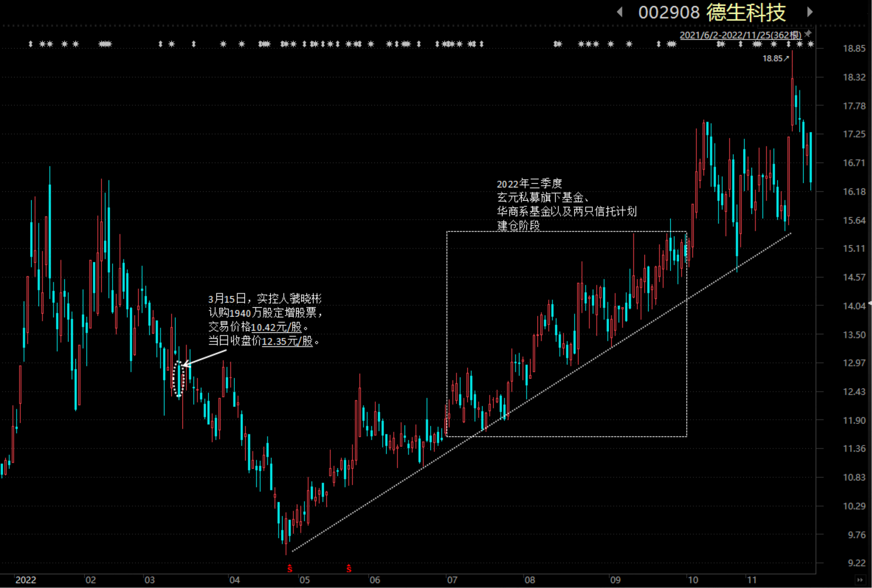Go to next stock using right arrow
This screenshot has height=588, width=872.
pyautogui.click(x=810, y=12)
